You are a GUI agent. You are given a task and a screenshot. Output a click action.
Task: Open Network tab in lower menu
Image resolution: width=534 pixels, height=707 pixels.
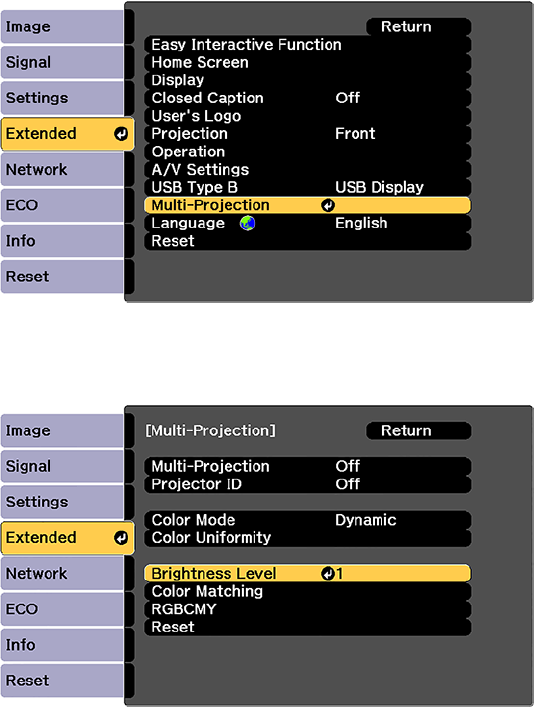[x=62, y=574]
